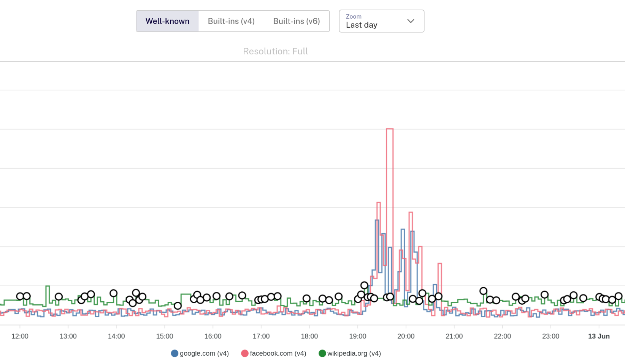This screenshot has height=364, width=625.
Task: Click the lone circle marker just after 15:00
Action: [x=178, y=306]
